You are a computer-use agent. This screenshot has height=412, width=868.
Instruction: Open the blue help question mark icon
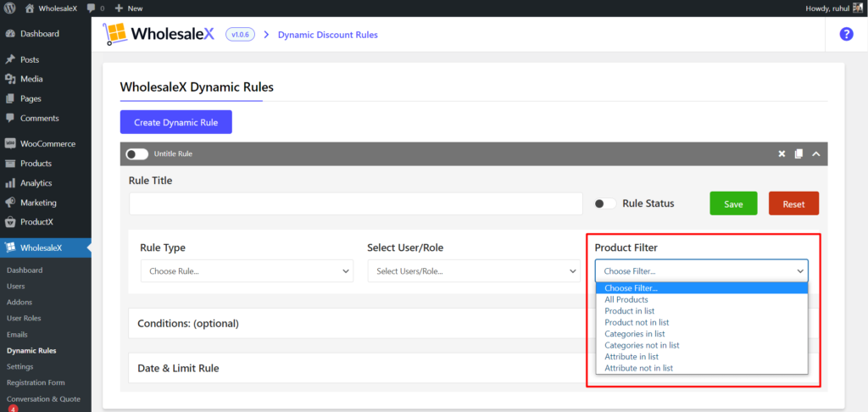(847, 34)
